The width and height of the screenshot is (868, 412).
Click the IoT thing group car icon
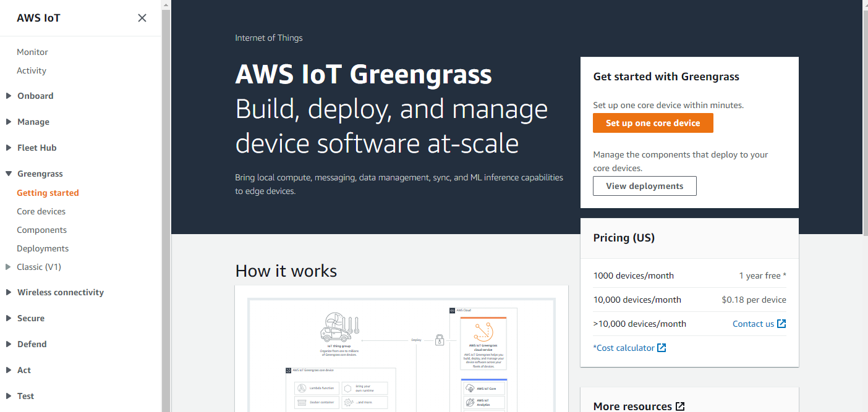point(339,327)
